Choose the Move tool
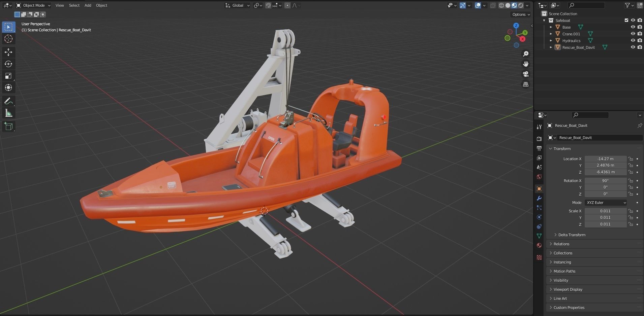 [x=8, y=52]
